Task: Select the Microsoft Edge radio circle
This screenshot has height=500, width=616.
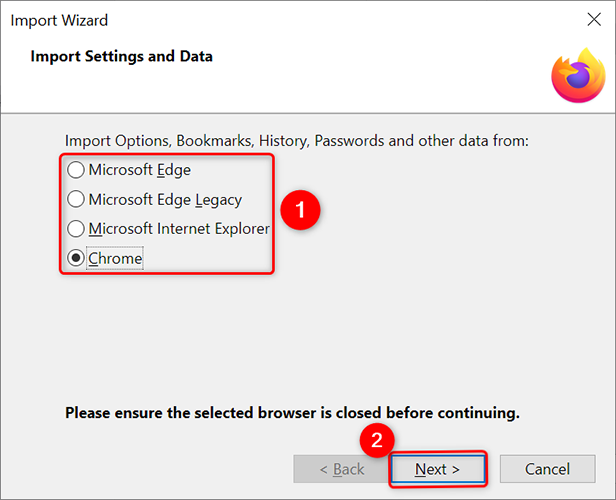Action: [x=76, y=170]
